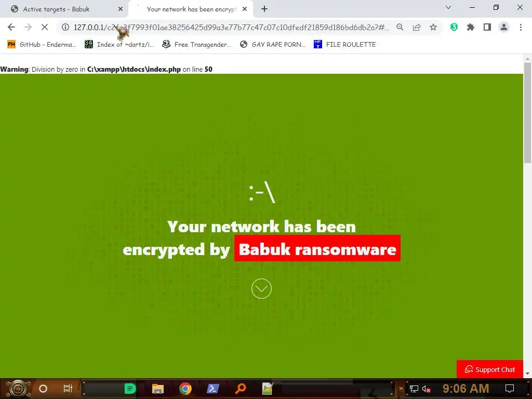The image size is (532, 399).
Task: Open the Chrome profile avatar
Action: click(504, 28)
